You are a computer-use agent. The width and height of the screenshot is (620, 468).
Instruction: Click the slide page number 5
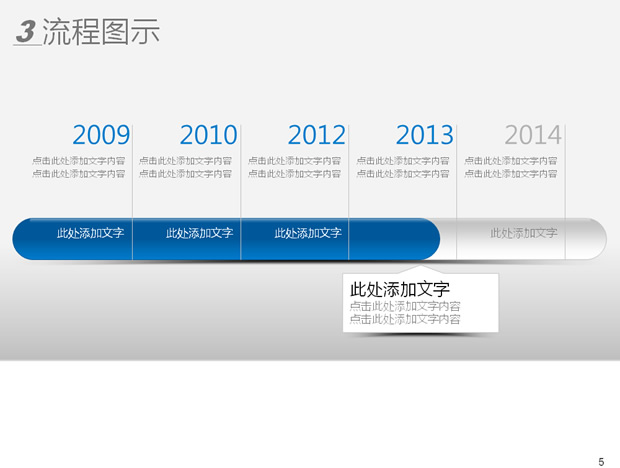click(601, 461)
